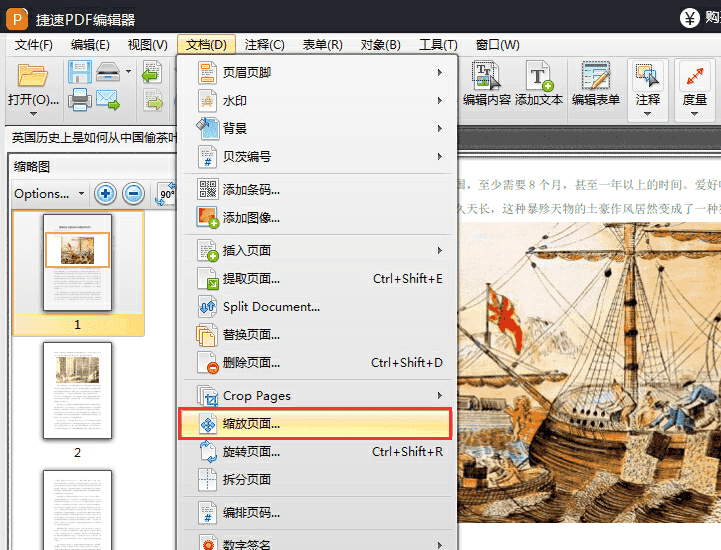Click the green arrow next document icon
Screen dimensions: 721x550
click(x=153, y=100)
